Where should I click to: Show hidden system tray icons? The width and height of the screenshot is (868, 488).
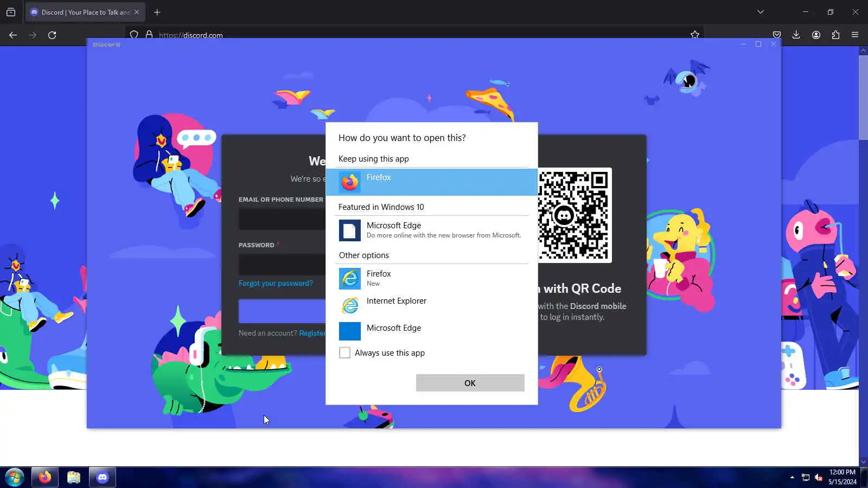[x=792, y=477]
